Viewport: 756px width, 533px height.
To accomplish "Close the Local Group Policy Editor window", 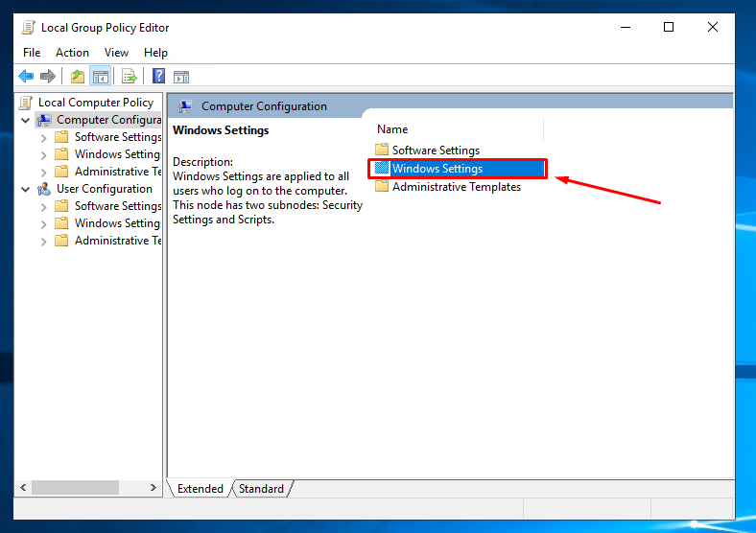I will [x=713, y=28].
